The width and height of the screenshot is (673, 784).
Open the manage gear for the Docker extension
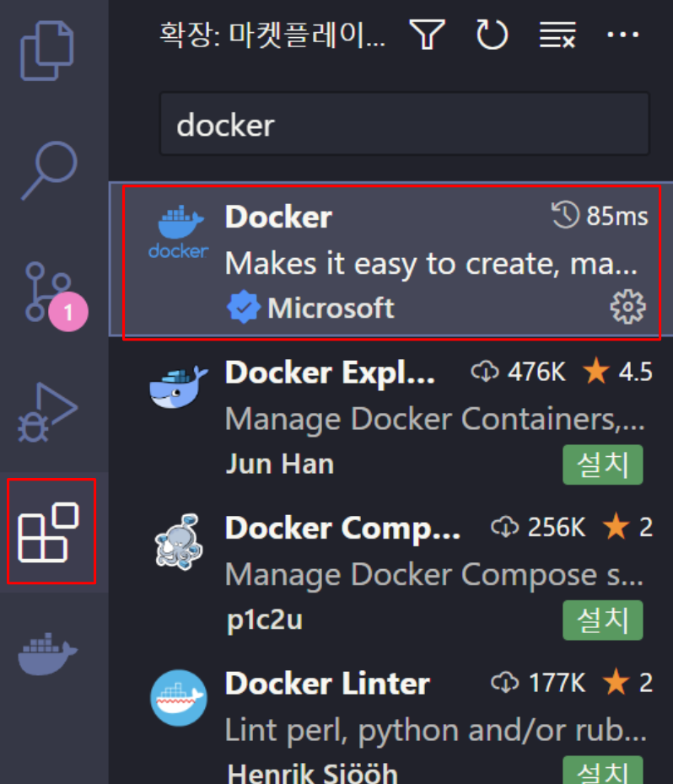tap(628, 307)
